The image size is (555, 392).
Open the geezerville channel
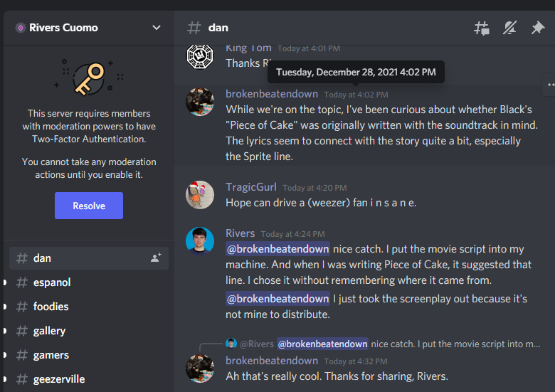[59, 379]
